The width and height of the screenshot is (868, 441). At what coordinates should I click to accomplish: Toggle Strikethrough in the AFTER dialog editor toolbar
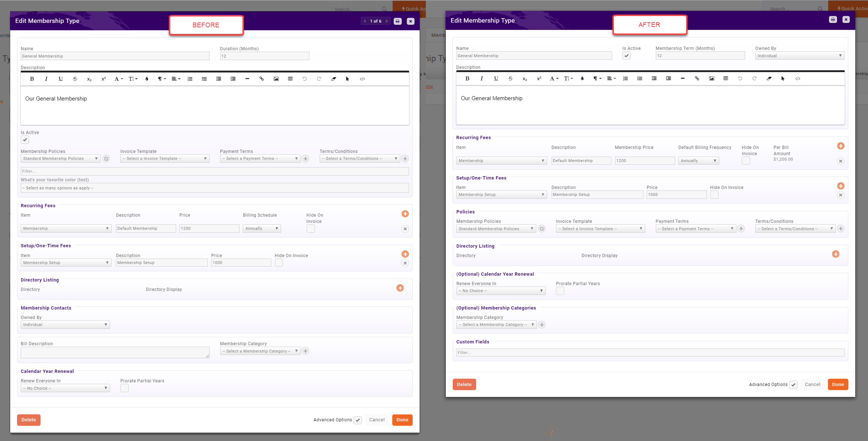(510, 78)
